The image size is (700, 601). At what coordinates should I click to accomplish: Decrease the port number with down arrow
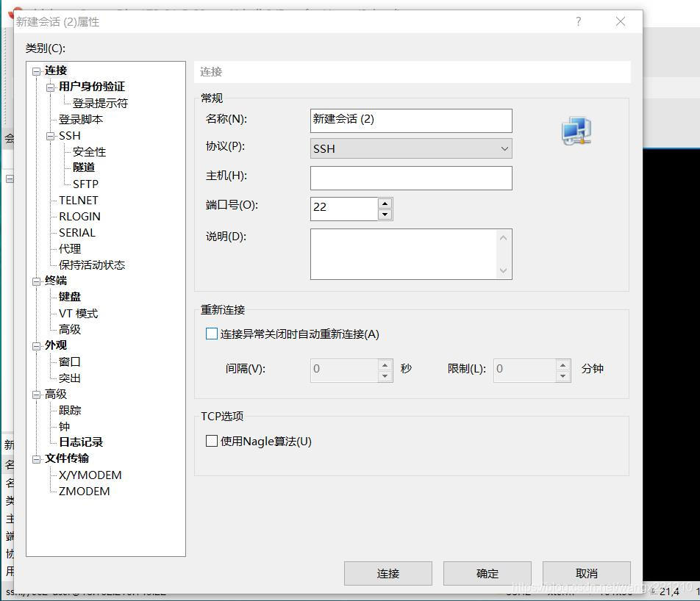[385, 214]
